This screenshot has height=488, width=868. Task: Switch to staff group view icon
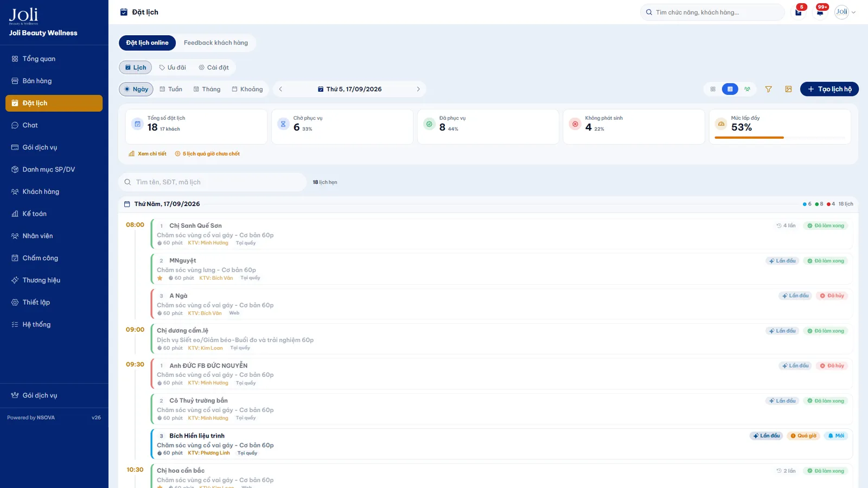click(x=748, y=89)
